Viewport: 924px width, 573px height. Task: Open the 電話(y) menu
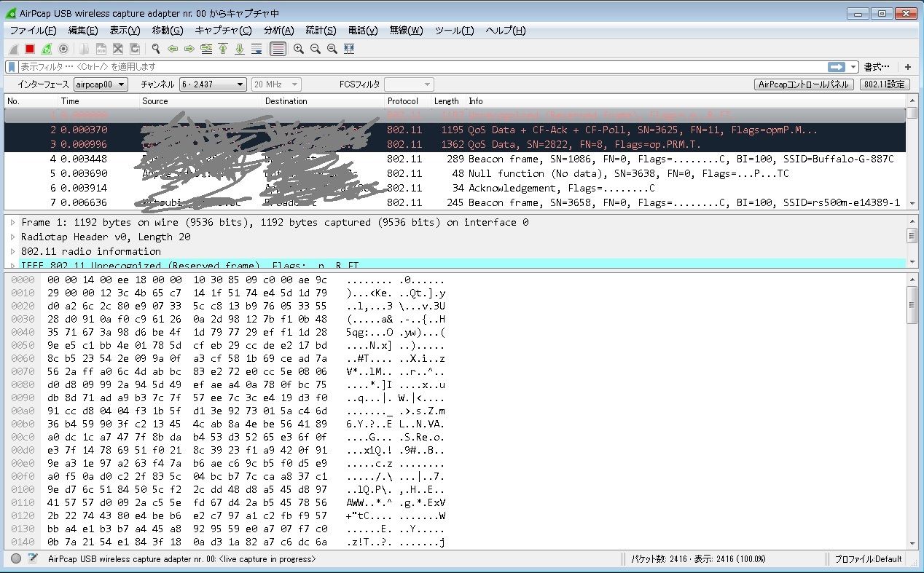tap(363, 31)
